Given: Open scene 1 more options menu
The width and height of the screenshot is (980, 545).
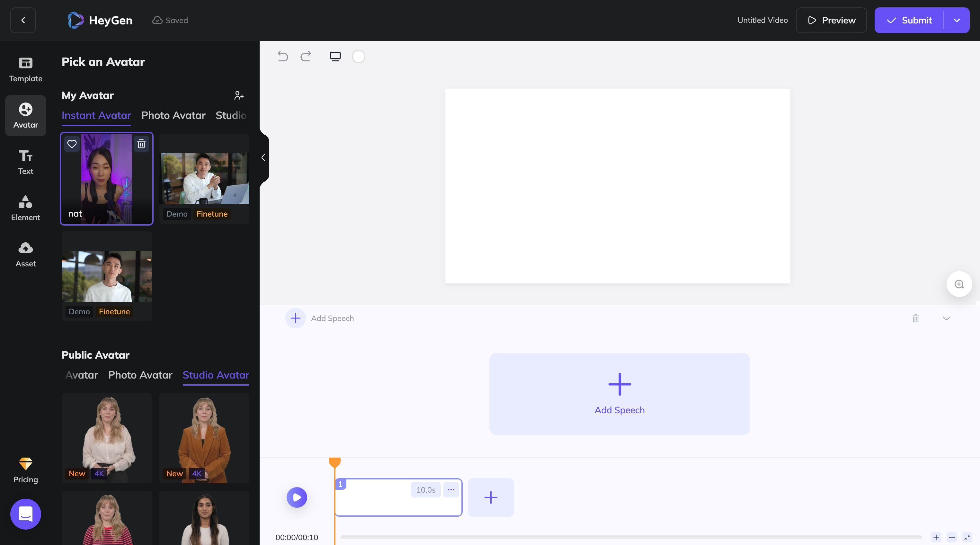Looking at the screenshot, I should coord(451,490).
